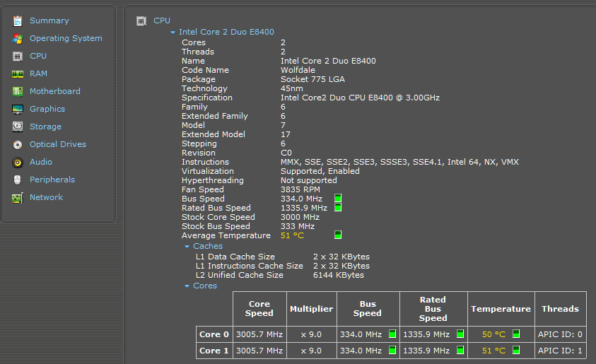Open the Operating System section
The width and height of the screenshot is (596, 364).
(x=66, y=38)
